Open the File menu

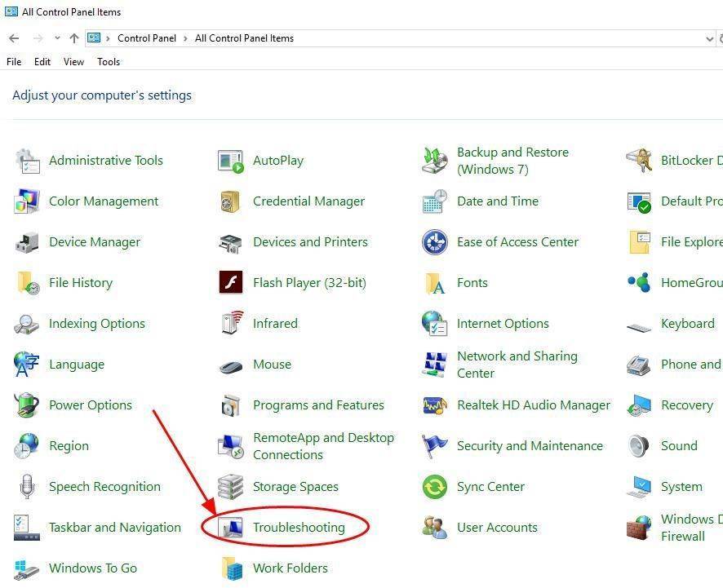pos(14,61)
